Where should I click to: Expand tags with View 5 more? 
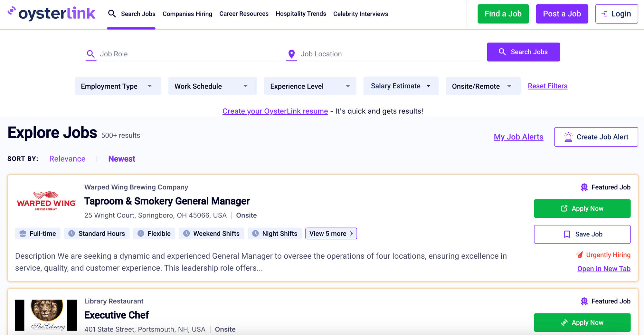pyautogui.click(x=331, y=234)
